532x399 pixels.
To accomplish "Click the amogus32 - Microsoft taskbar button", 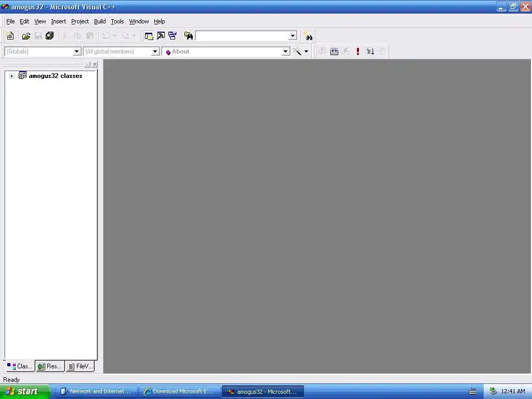I will coord(262,392).
